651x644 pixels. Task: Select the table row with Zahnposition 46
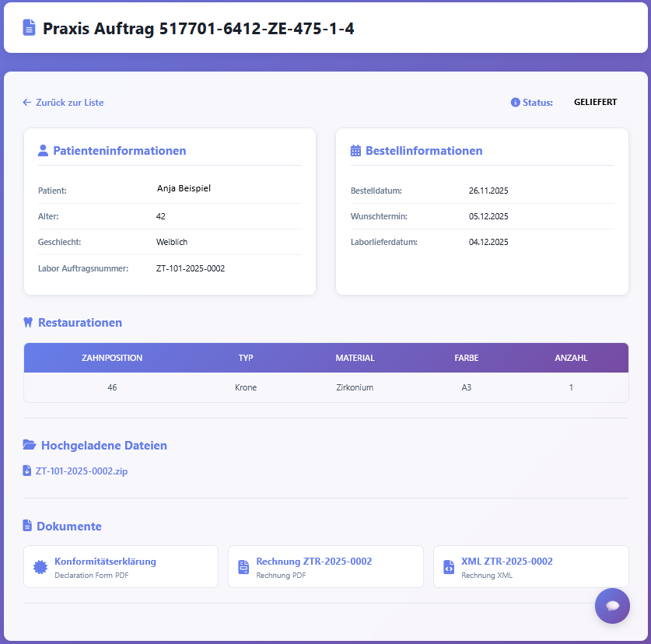click(327, 387)
